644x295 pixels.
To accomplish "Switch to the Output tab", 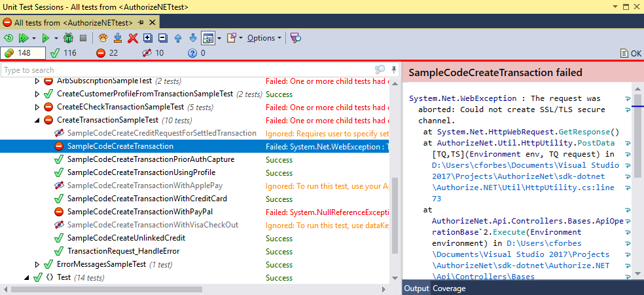I will click(x=416, y=289).
